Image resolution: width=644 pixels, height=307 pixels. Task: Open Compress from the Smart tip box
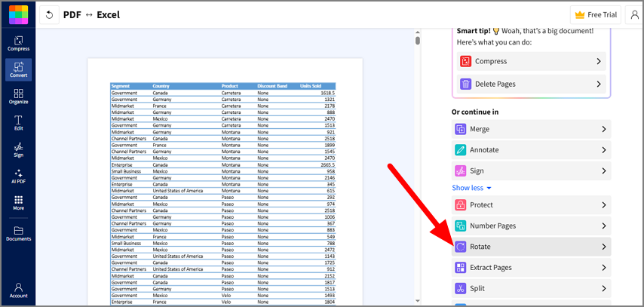pyautogui.click(x=531, y=61)
